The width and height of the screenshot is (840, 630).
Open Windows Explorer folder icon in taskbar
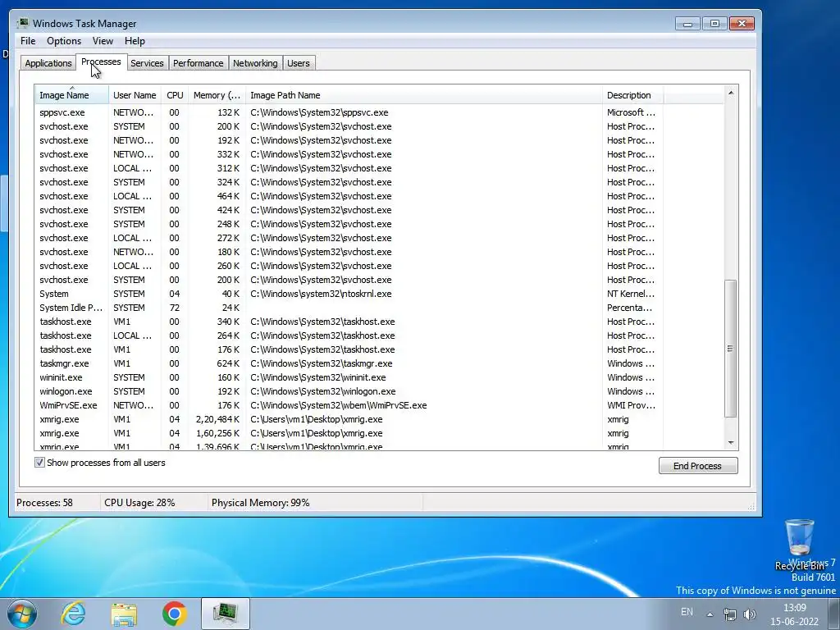[x=124, y=614]
